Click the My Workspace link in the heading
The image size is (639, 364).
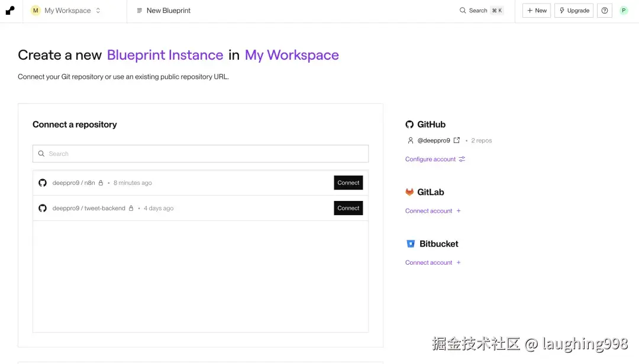(x=292, y=55)
